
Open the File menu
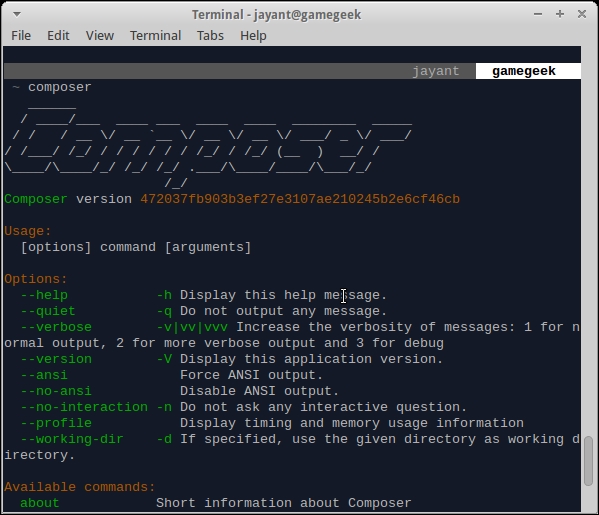pos(21,36)
